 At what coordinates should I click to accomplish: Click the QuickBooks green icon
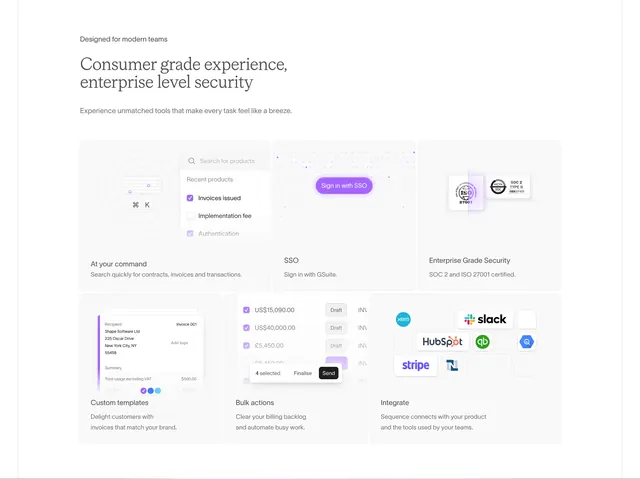pyautogui.click(x=482, y=342)
